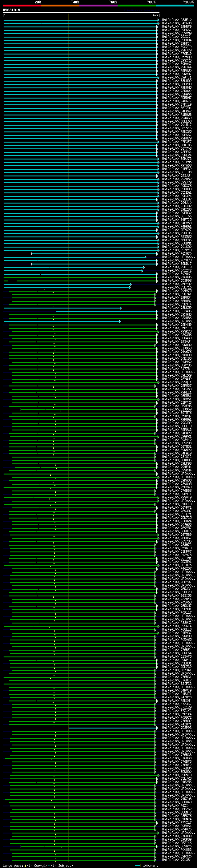This screenshot has height=868, width=197.
Task: Select hit label UniRef100_Q9ATJ1
Action: pos(177,78)
